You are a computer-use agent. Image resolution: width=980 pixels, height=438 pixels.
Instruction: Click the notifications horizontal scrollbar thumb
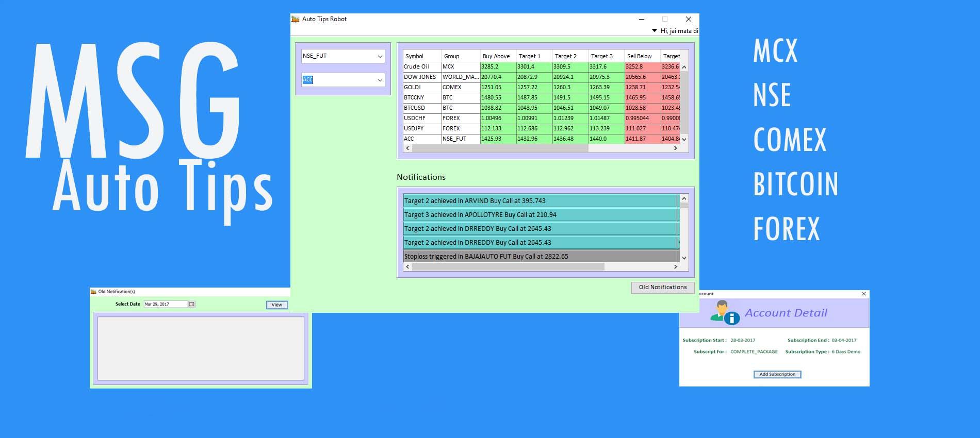point(509,267)
